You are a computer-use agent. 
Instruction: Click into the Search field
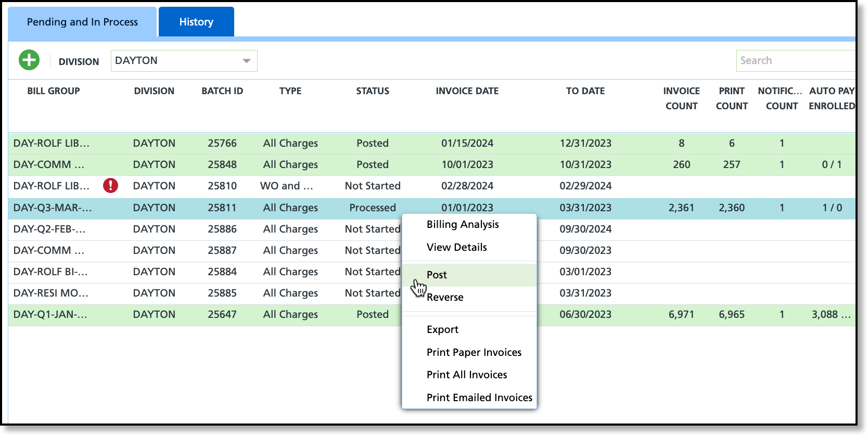pyautogui.click(x=796, y=60)
